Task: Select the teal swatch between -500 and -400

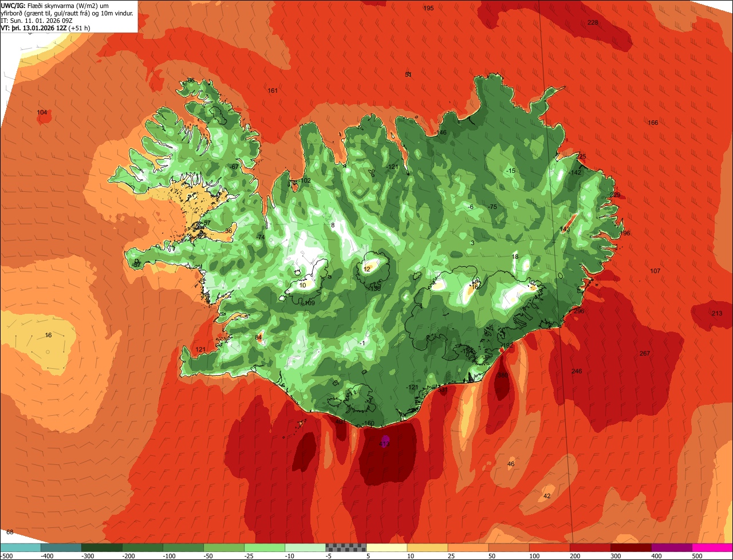Action: [20, 547]
